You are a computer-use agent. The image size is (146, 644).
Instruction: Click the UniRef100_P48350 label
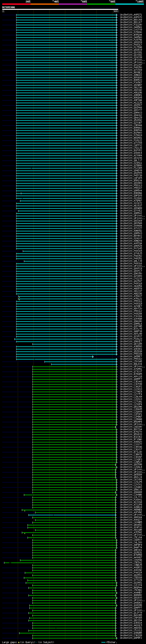click(131, 67)
